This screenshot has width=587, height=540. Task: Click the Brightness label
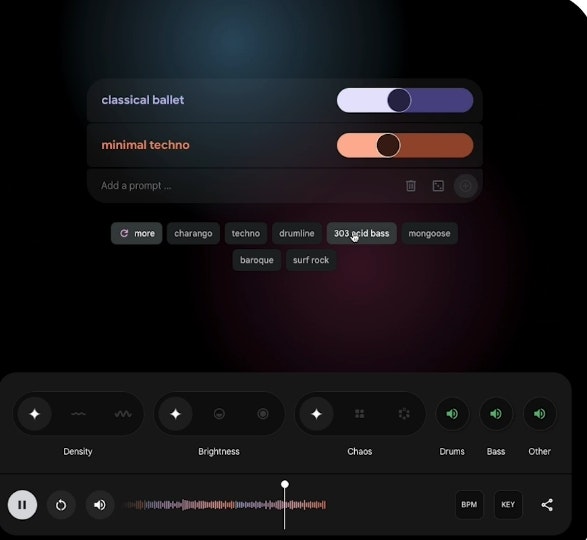point(219,452)
